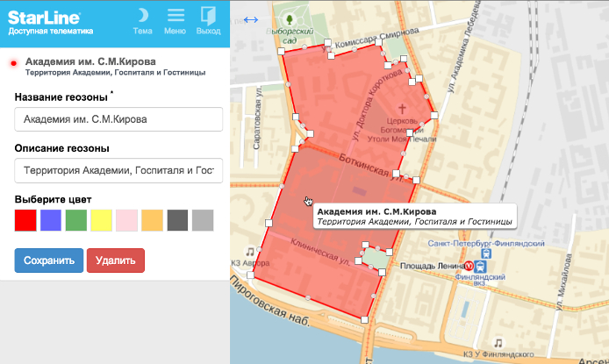Image resolution: width=609 pixels, height=364 pixels.
Task: Click the church cross icon on map
Action: coord(402,109)
